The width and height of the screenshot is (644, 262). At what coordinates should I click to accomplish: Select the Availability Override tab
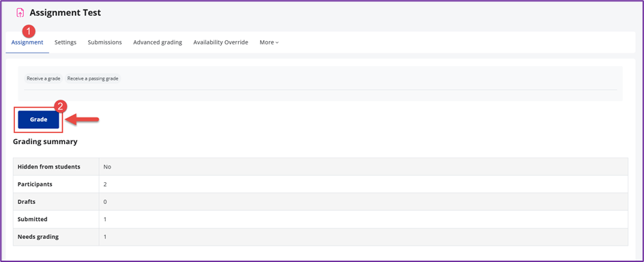point(220,42)
